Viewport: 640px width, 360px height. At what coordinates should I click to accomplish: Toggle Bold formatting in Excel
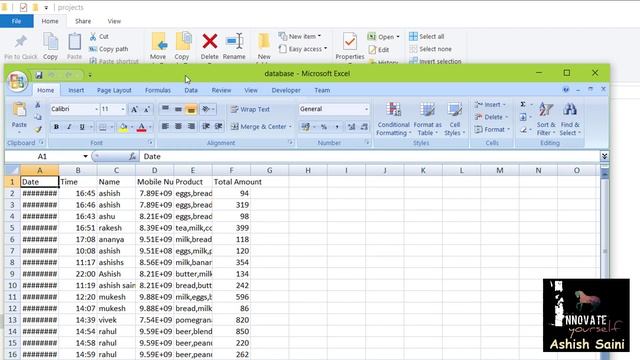56,127
